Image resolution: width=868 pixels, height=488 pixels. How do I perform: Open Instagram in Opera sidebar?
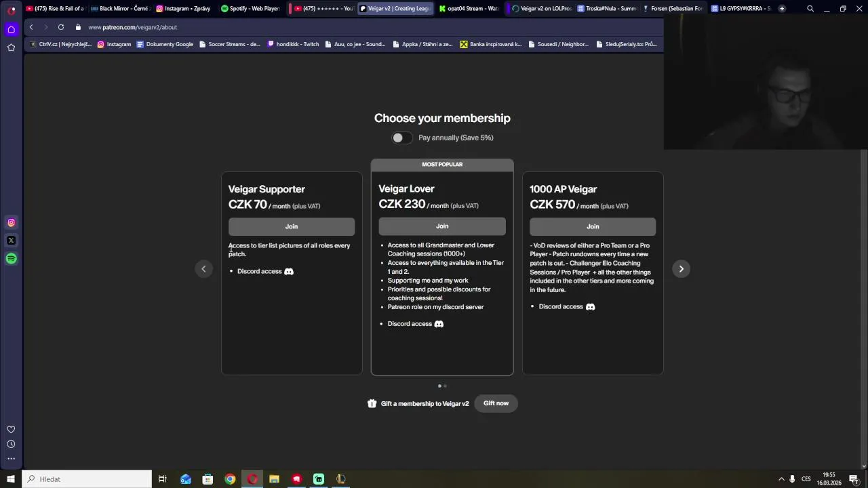[11, 222]
